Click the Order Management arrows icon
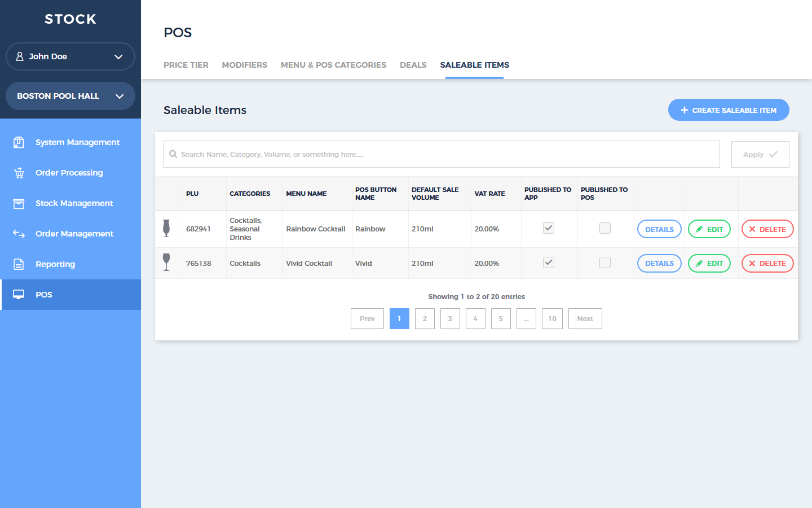This screenshot has height=508, width=812. pos(19,234)
